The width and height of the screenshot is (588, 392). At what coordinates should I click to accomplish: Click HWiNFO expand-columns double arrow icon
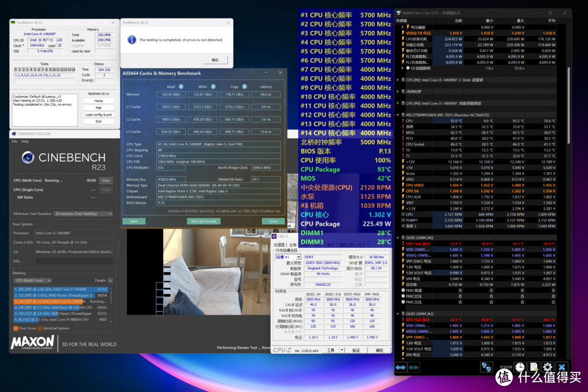401,367
